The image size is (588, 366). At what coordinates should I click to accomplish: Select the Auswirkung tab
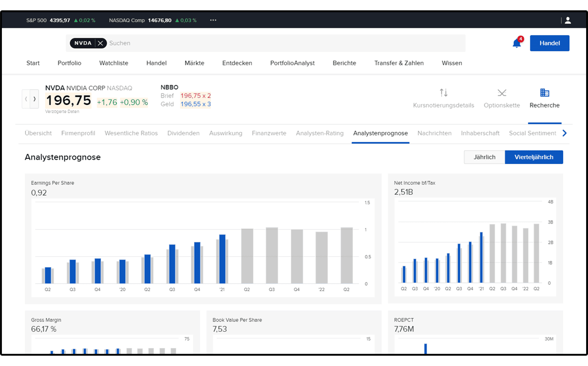(226, 133)
